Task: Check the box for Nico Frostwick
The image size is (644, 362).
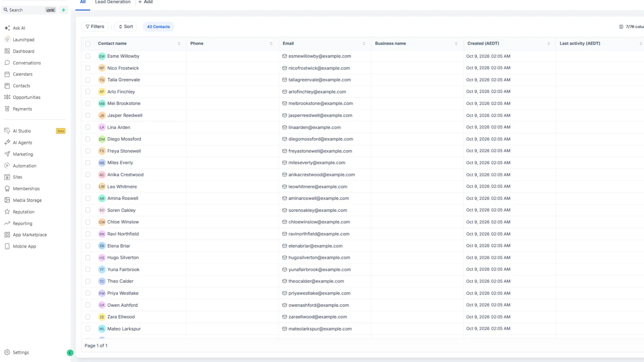Action: pos(88,68)
